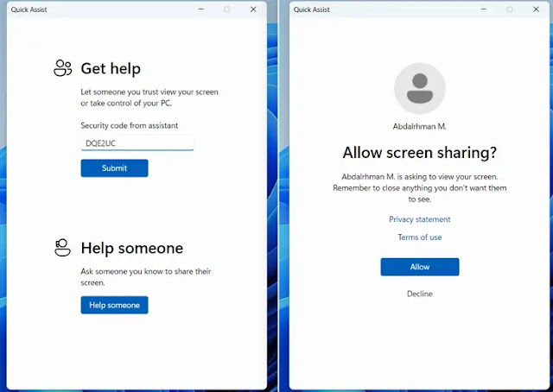Click the Help someone heading
Screen dimensions: 553x392
[x=132, y=248]
